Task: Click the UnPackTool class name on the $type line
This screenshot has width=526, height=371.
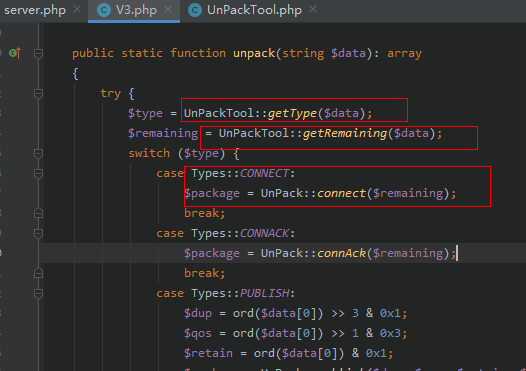Action: [219, 113]
